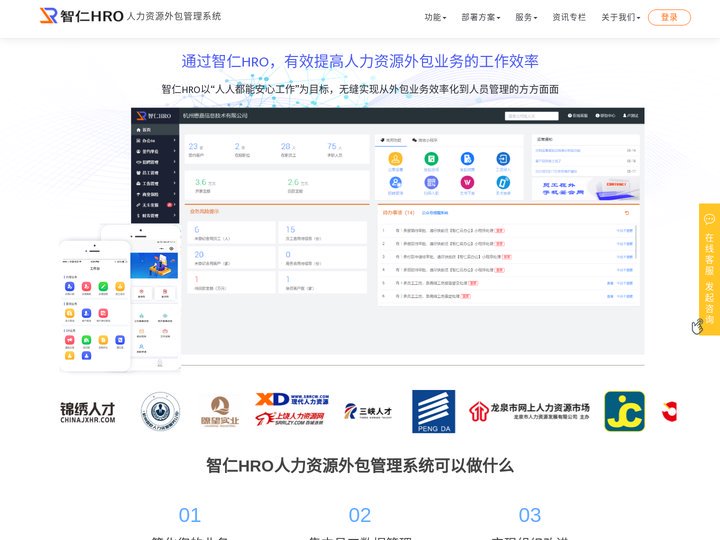720x540 pixels.
Task: Open the 服务 dropdown in the top navigation
Action: tap(526, 17)
